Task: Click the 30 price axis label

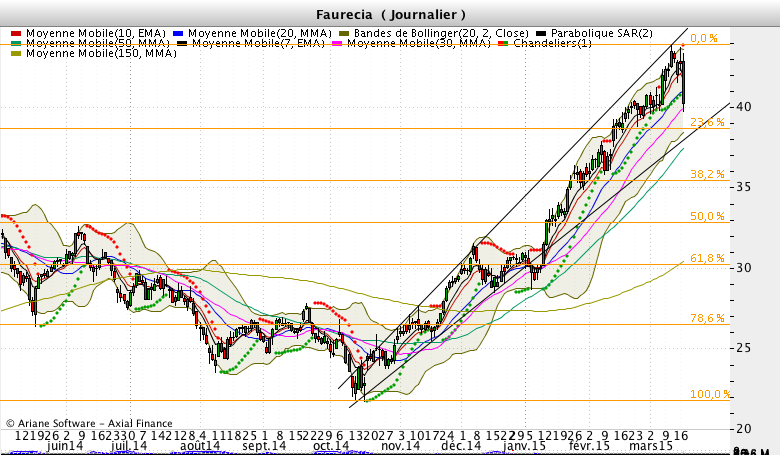Action: 744,268
